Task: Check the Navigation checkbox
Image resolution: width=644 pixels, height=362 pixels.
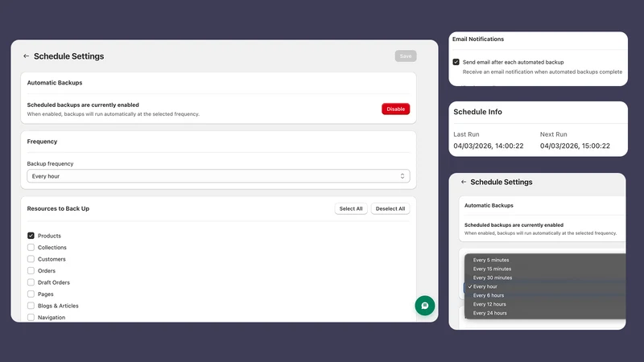Action: click(x=31, y=317)
